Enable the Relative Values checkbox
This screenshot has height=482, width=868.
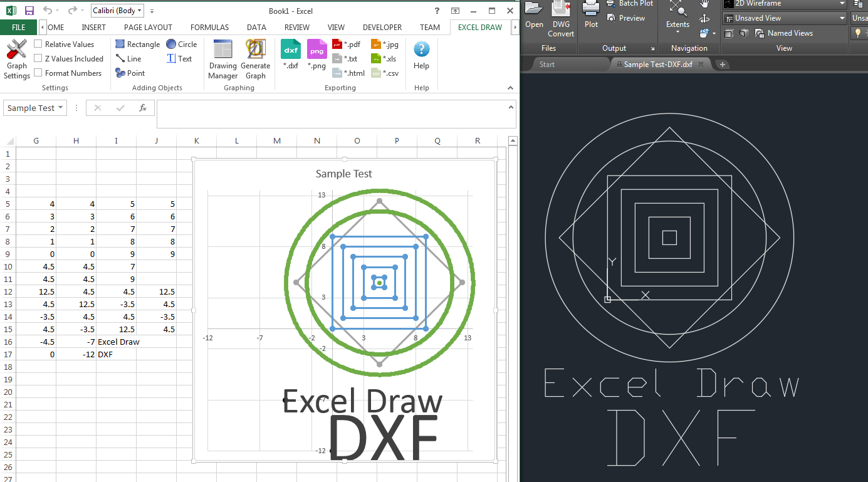38,44
